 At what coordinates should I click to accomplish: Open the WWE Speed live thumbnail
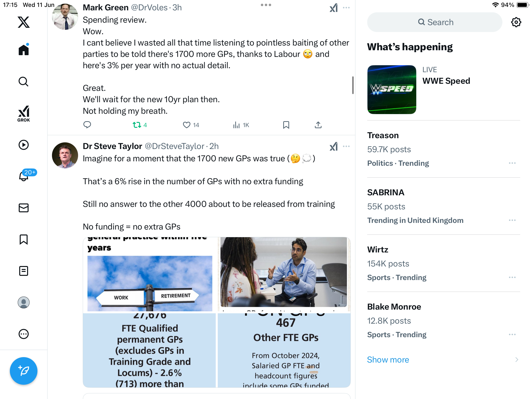pyautogui.click(x=392, y=90)
